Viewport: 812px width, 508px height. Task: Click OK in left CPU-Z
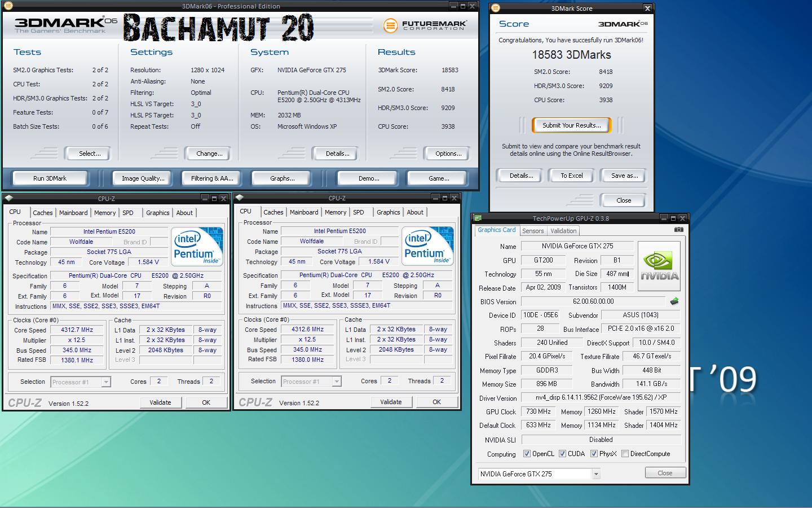(x=206, y=402)
